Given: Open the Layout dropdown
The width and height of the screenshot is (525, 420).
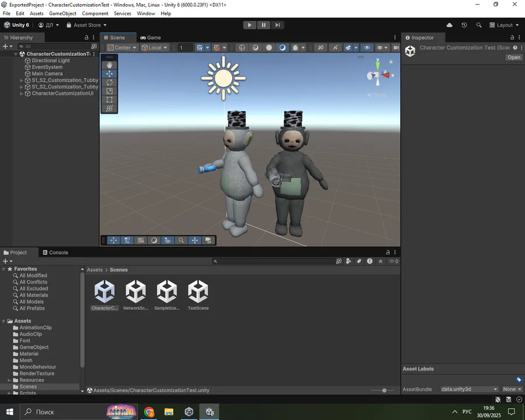Looking at the screenshot, I should pos(504,25).
